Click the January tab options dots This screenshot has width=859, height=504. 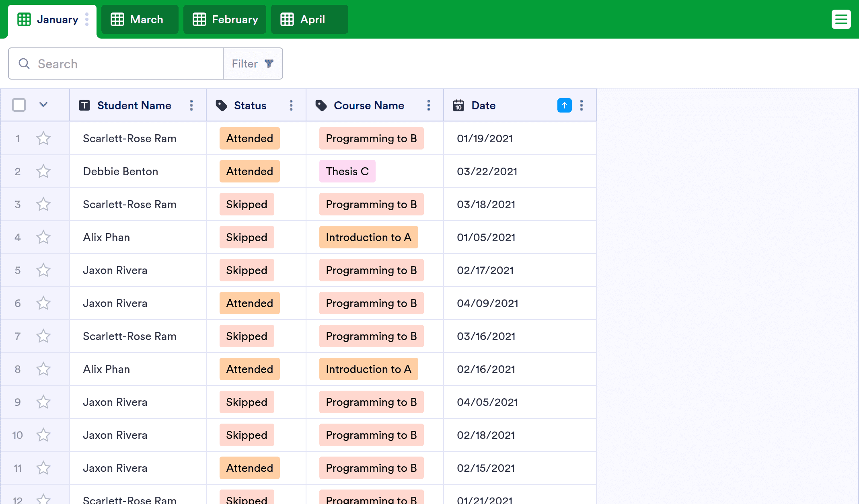click(87, 19)
